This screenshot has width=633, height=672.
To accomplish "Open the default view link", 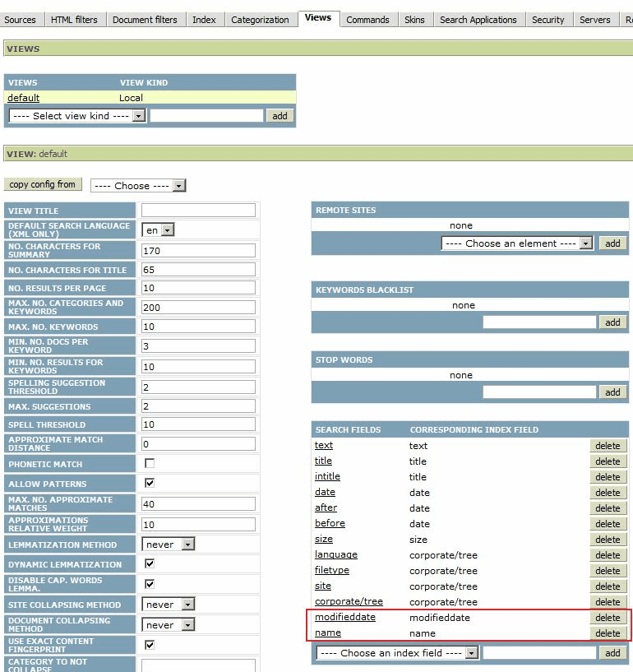I will pos(24,98).
